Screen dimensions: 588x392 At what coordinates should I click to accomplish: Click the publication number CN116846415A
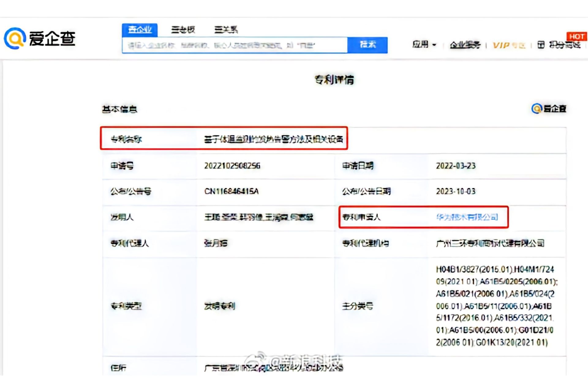232,191
